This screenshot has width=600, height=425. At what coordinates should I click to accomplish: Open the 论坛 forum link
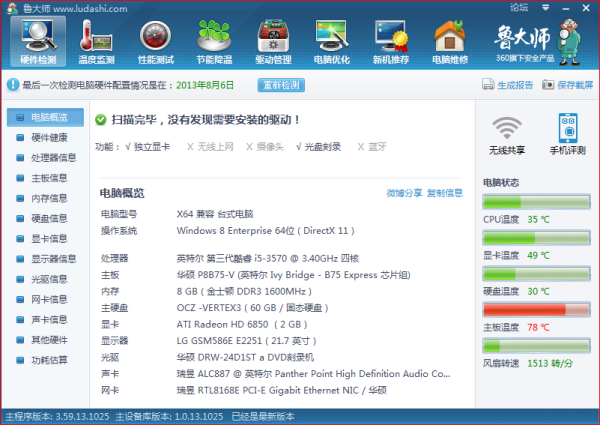coord(519,7)
